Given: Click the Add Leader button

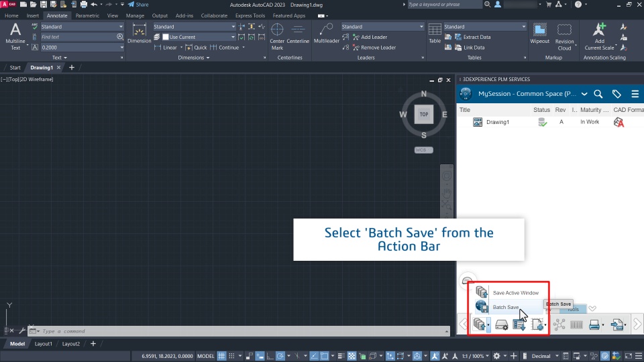Looking at the screenshot, I should tap(370, 37).
